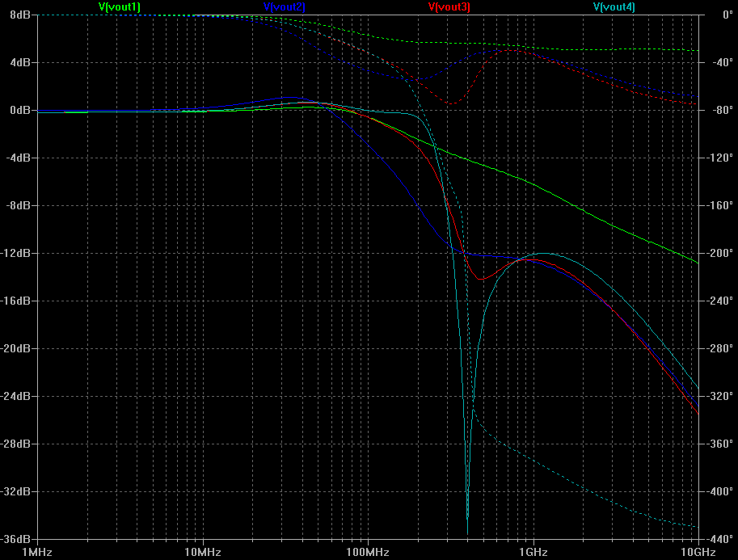Click the -200° phase axis label
738x560 pixels.
click(x=719, y=253)
